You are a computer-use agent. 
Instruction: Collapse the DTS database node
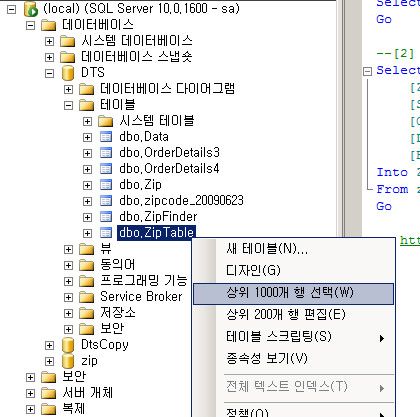[x=49, y=73]
